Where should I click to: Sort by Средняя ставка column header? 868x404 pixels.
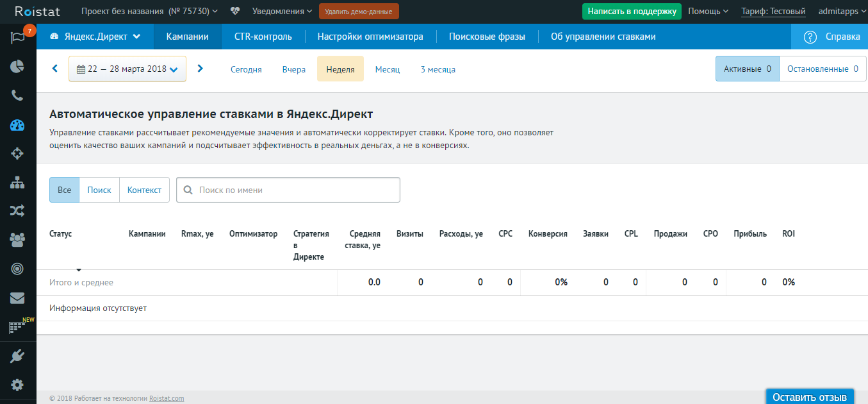pos(363,239)
